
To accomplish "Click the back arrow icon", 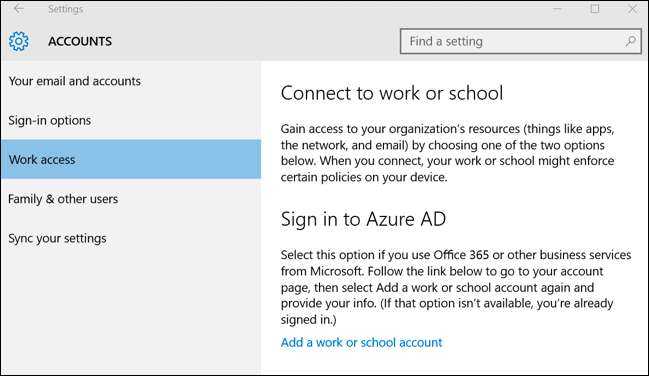I will point(18,8).
